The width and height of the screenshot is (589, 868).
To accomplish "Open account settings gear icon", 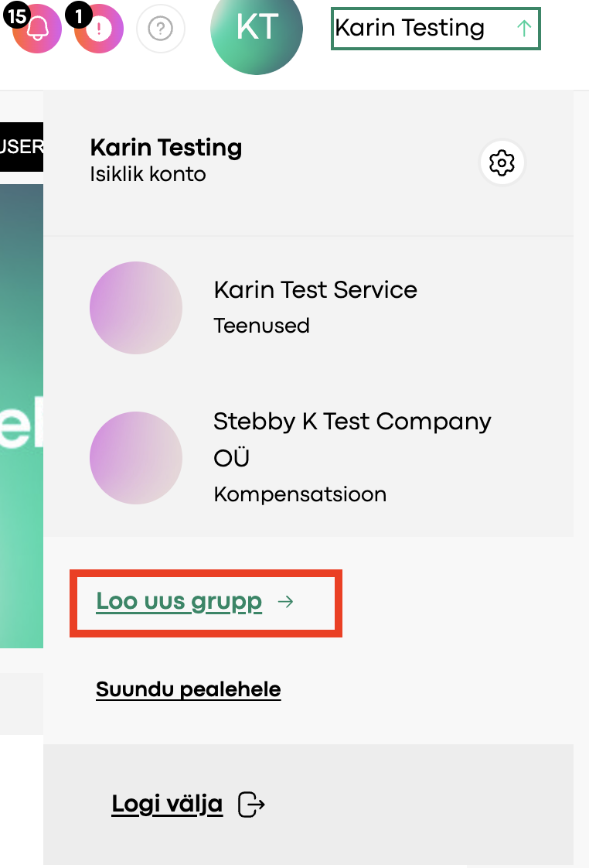I will 502,162.
